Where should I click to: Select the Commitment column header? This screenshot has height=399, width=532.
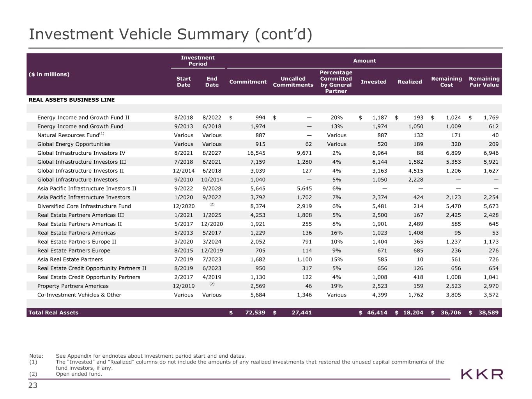pos(248,82)
